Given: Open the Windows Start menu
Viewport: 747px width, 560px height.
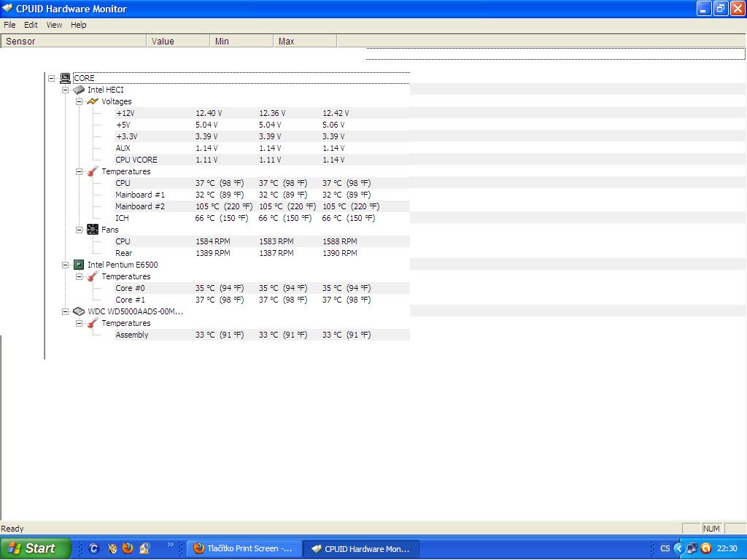Looking at the screenshot, I should click(x=35, y=548).
